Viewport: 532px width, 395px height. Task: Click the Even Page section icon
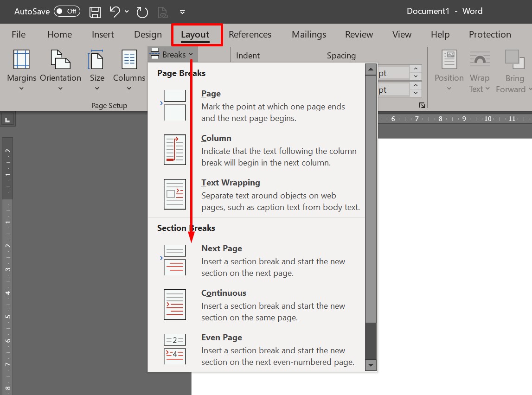(x=175, y=349)
